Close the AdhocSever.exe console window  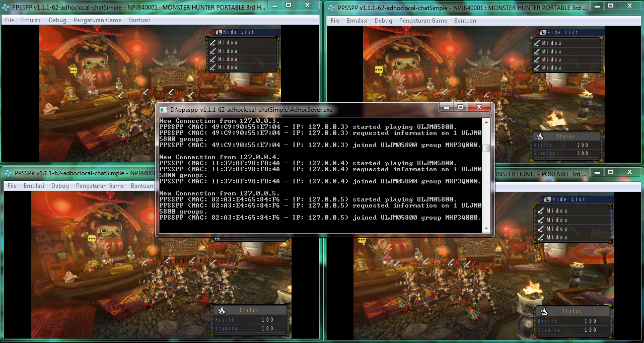pyautogui.click(x=479, y=107)
